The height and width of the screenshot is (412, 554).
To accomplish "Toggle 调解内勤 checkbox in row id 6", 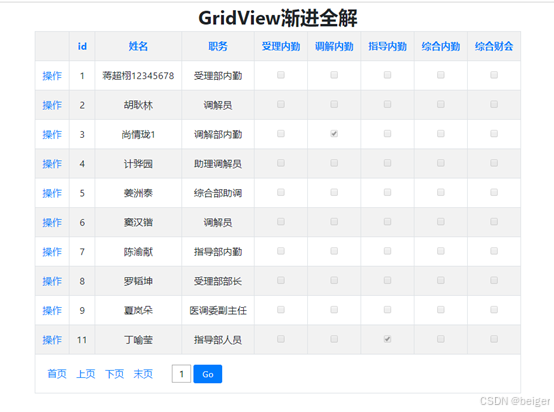I will click(x=334, y=222).
